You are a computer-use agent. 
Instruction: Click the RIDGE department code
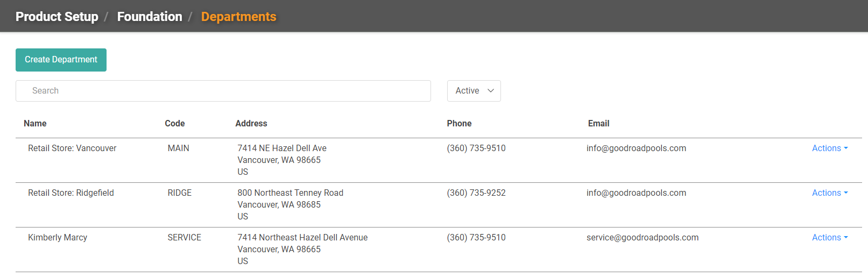180,193
